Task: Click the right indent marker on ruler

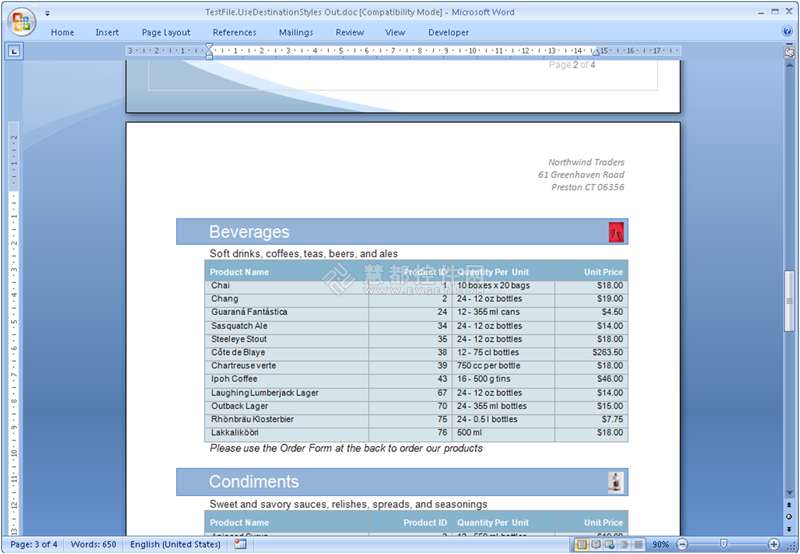Action: coord(595,53)
